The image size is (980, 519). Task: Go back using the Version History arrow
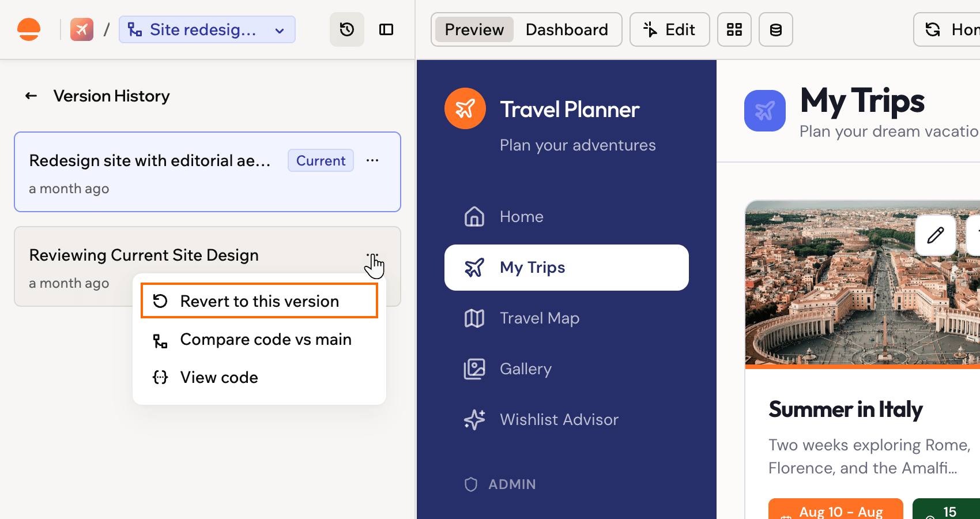[31, 96]
